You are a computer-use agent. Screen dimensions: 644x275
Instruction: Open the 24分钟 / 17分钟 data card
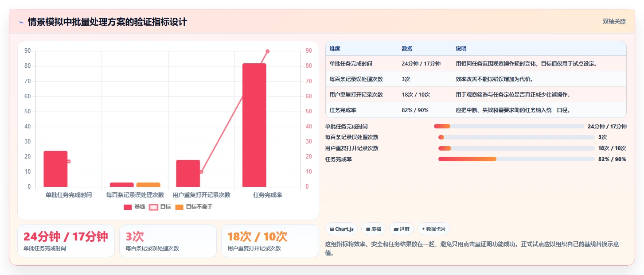tap(66, 241)
